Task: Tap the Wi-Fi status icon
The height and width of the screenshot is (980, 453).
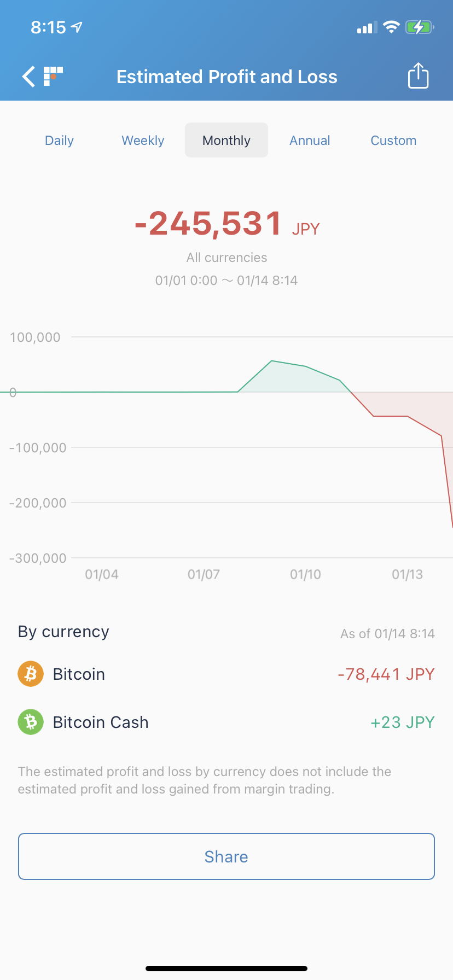Action: (x=391, y=27)
